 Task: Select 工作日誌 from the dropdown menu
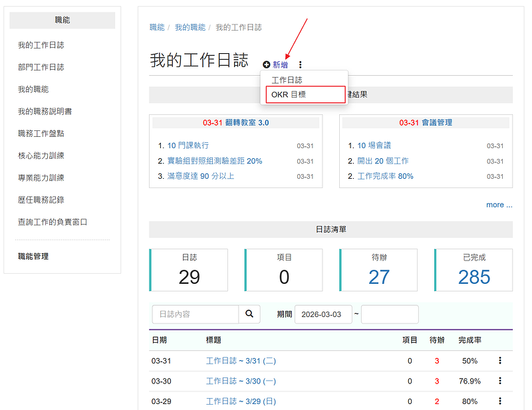[287, 80]
